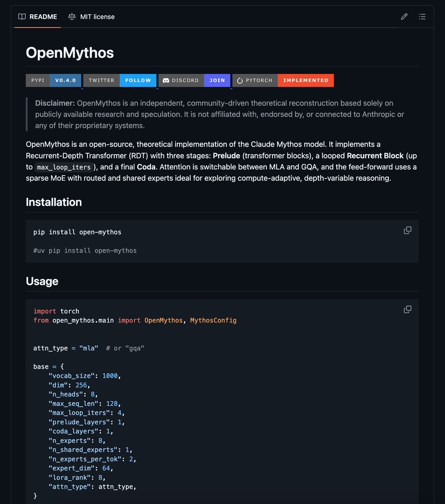Click the "coda_layers": 1 line
Image resolution: width=445 pixels, height=504 pixels.
[81, 431]
